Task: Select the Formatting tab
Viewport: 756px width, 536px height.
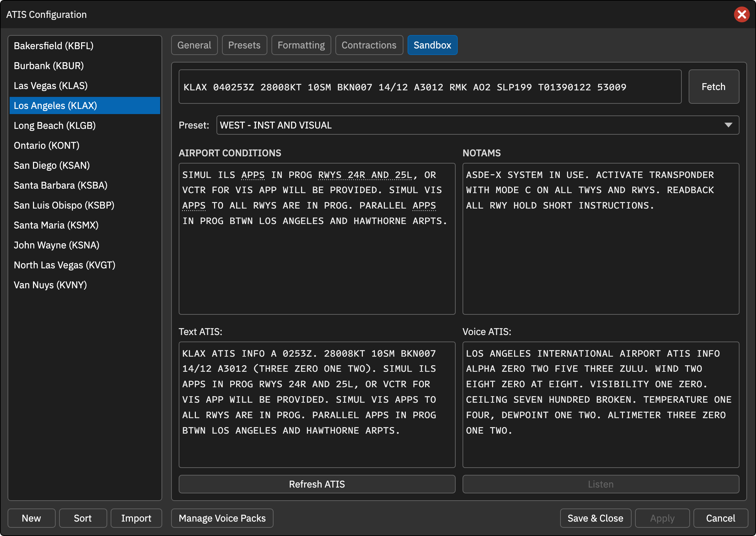Action: pyautogui.click(x=301, y=45)
